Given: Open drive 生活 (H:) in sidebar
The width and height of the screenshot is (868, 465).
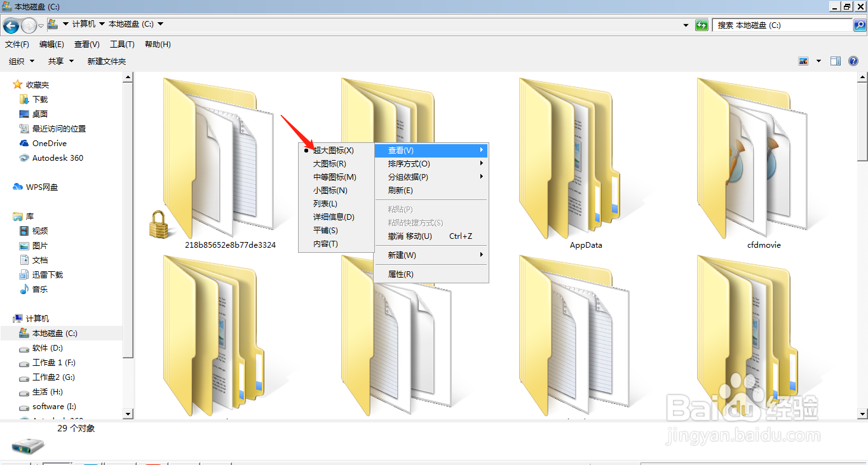Looking at the screenshot, I should tap(41, 391).
